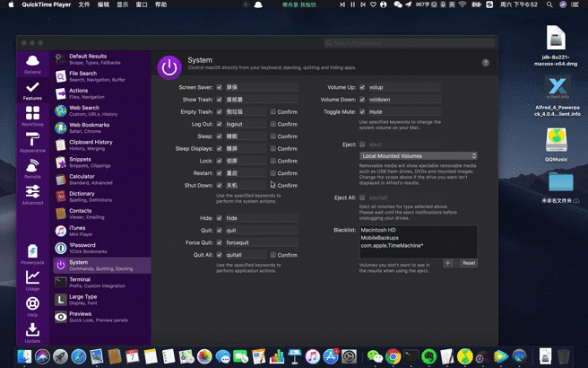
Task: Toggle the Screen Saver checkbox
Action: coord(220,87)
